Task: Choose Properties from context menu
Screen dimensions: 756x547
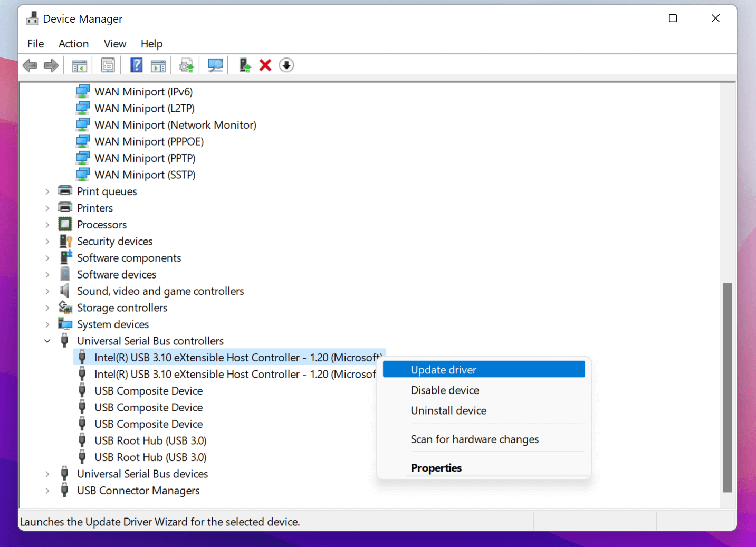Action: tap(484, 467)
